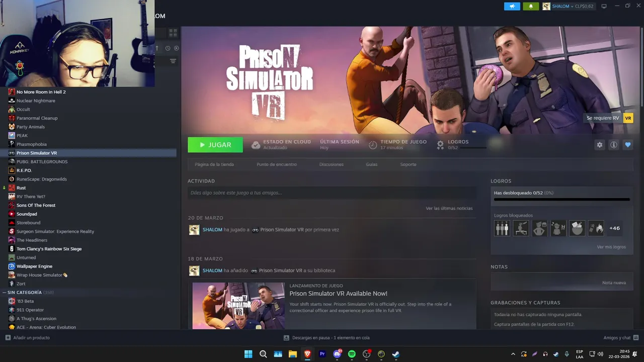Open the green notifications bell
This screenshot has height=362, width=644.
pos(530,7)
